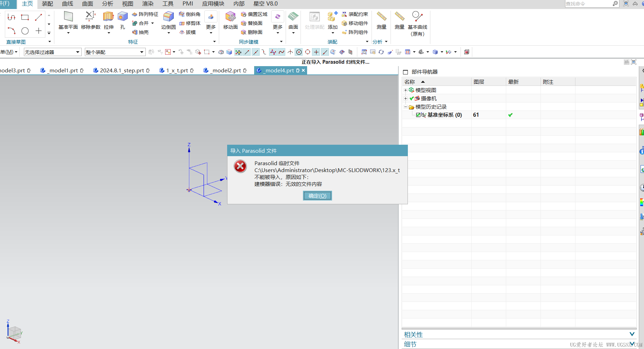Select the 偏置区域 offset region tool
The image size is (644, 349).
[x=254, y=14]
